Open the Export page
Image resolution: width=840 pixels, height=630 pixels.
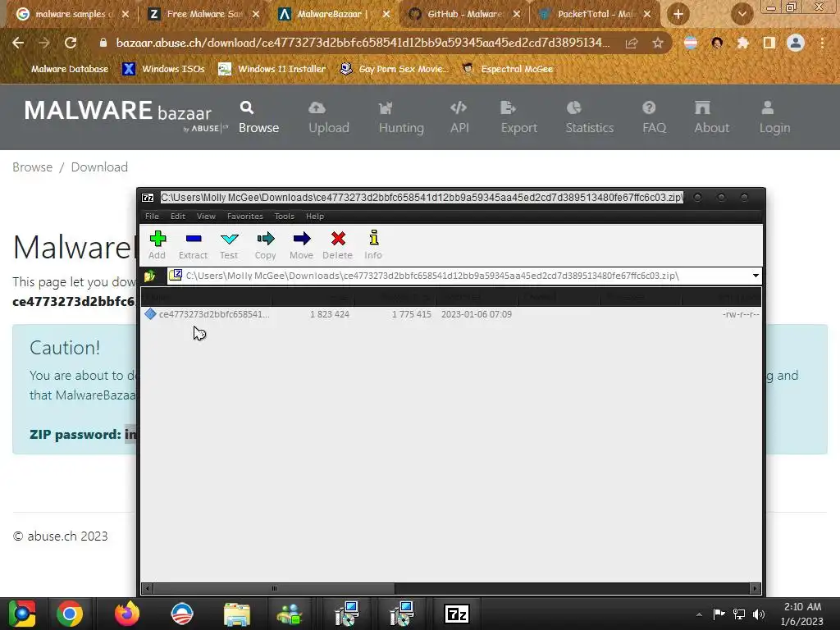(x=518, y=116)
